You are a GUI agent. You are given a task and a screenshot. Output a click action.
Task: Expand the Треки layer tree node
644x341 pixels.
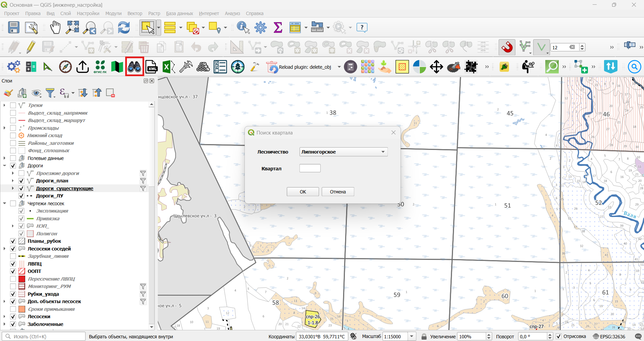(x=5, y=105)
